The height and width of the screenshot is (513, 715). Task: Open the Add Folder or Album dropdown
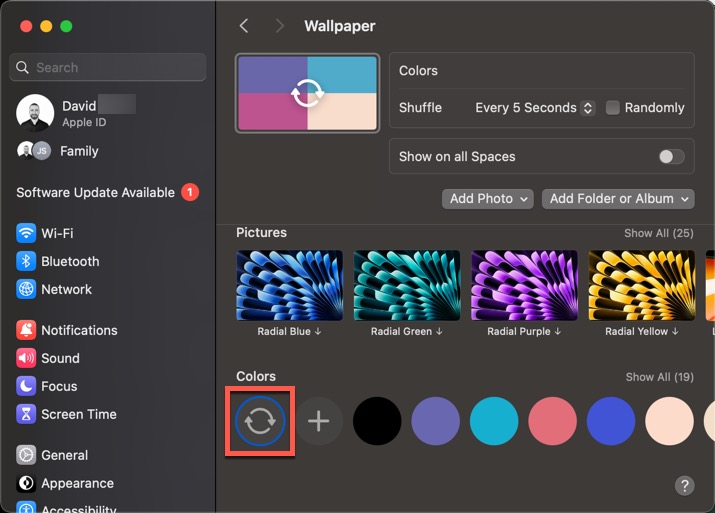(x=618, y=199)
